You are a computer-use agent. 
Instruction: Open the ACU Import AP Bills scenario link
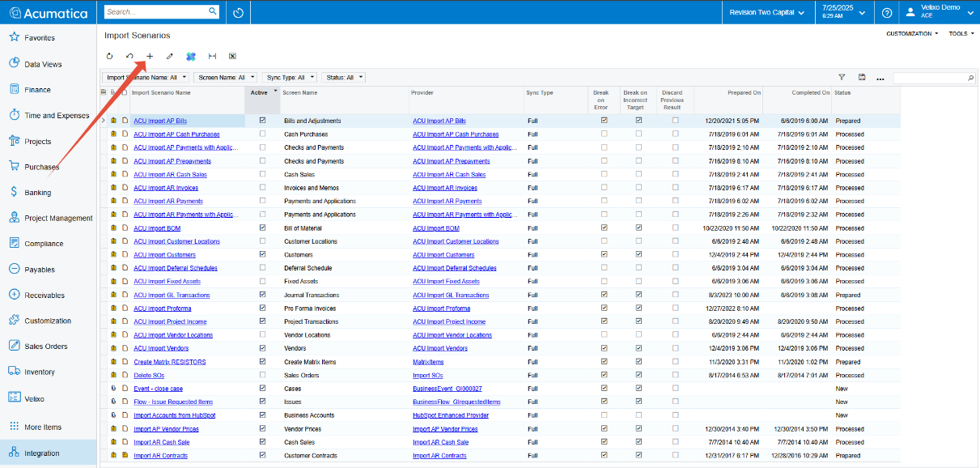tap(160, 121)
